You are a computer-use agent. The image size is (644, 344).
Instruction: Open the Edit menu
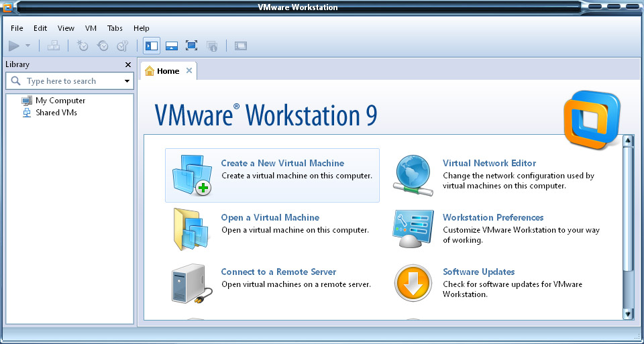pyautogui.click(x=40, y=28)
